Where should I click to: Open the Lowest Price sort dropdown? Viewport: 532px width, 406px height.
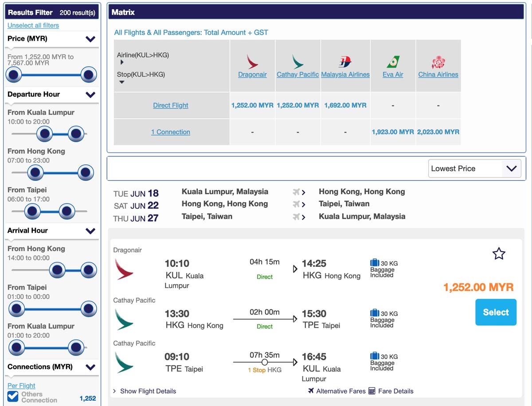474,168
